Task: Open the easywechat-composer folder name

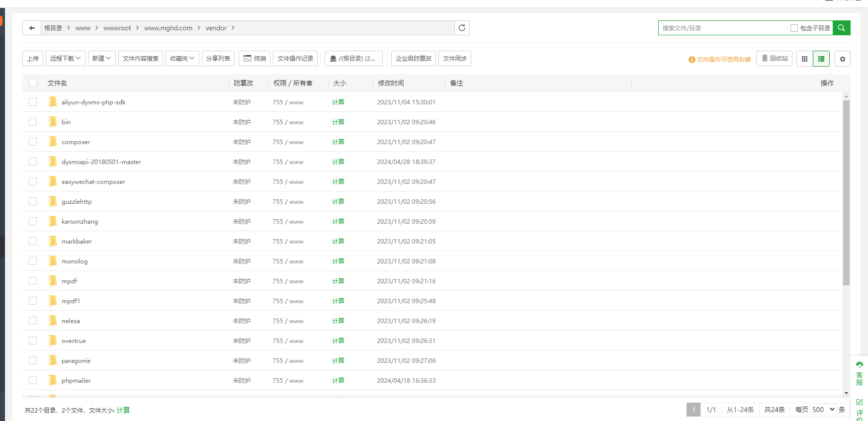Action: 93,181
